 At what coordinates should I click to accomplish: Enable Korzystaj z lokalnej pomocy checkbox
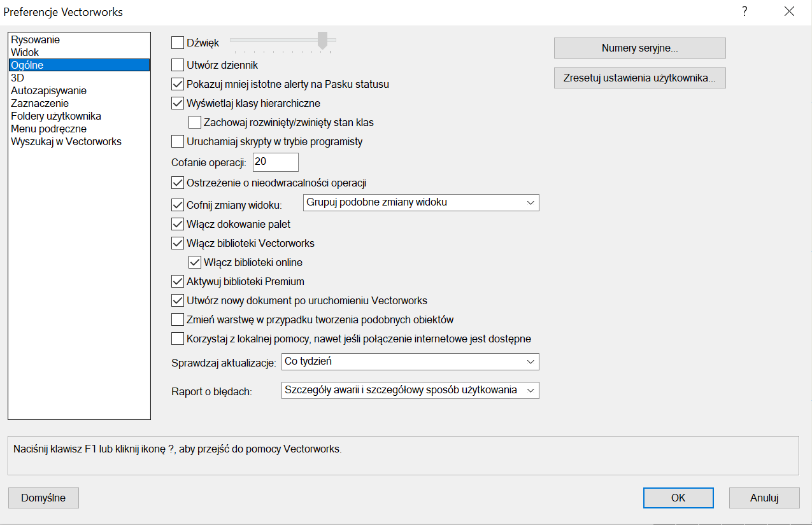tap(178, 338)
